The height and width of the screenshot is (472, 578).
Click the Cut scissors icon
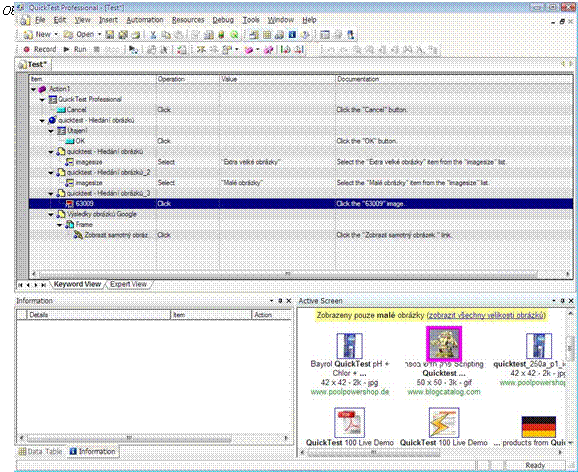point(153,35)
